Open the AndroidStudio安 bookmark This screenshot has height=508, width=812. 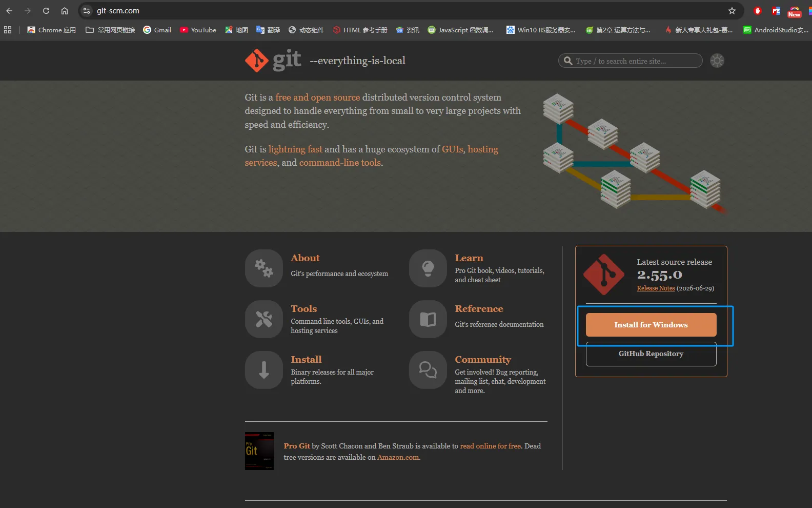776,30
